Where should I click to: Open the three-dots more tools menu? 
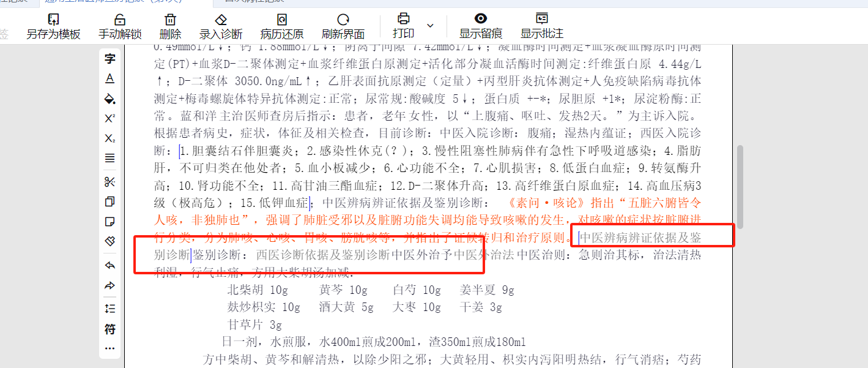pos(109,348)
